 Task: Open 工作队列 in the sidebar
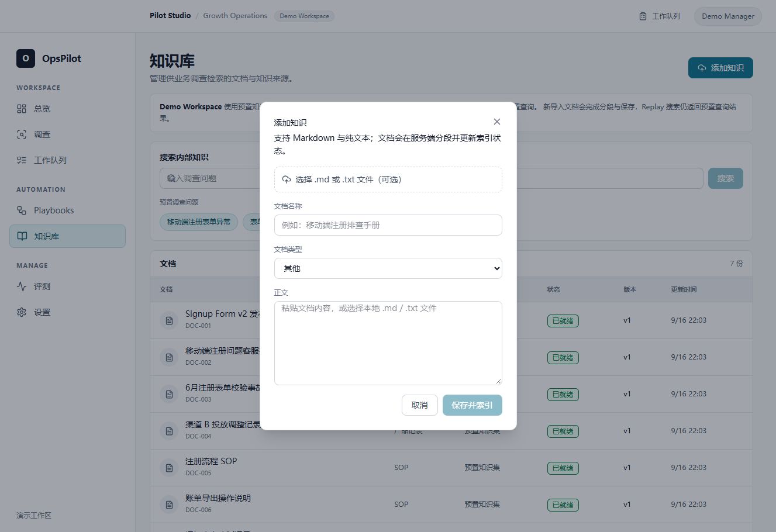pyautogui.click(x=67, y=160)
